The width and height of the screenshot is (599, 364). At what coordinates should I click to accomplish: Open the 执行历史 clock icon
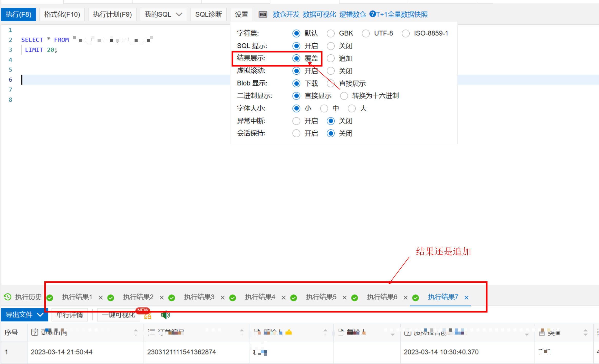7,297
